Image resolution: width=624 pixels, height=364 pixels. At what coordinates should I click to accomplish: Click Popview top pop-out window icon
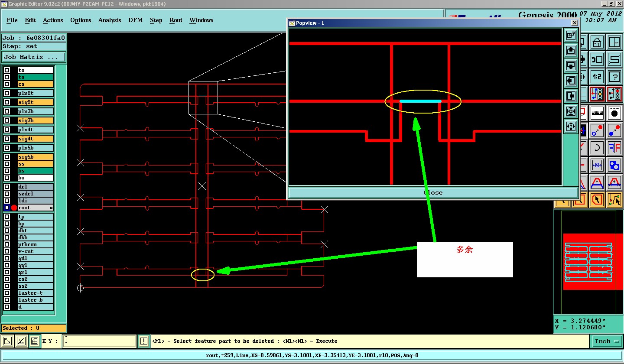571,36
